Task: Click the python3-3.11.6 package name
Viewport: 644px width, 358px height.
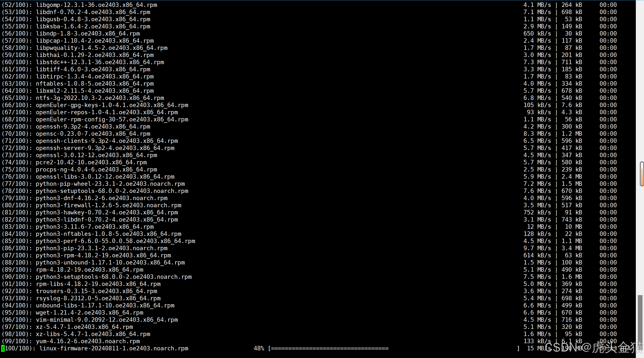Action: pos(95,227)
